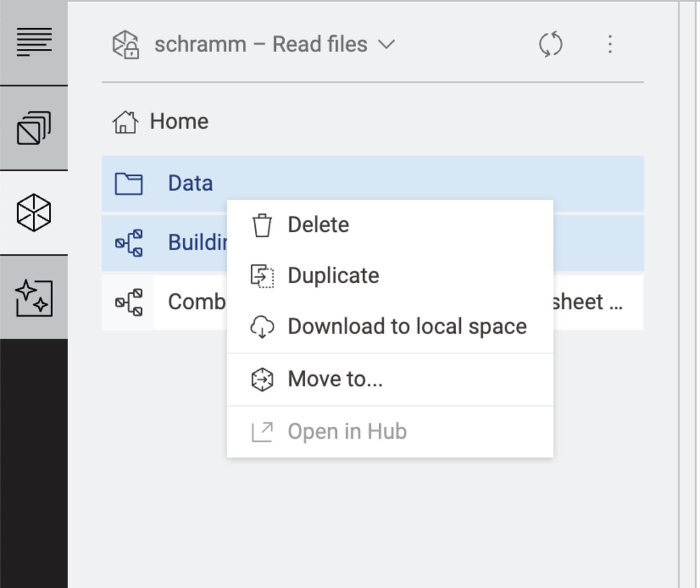Select Move to... menu entry
The height and width of the screenshot is (588, 700).
tap(390, 379)
